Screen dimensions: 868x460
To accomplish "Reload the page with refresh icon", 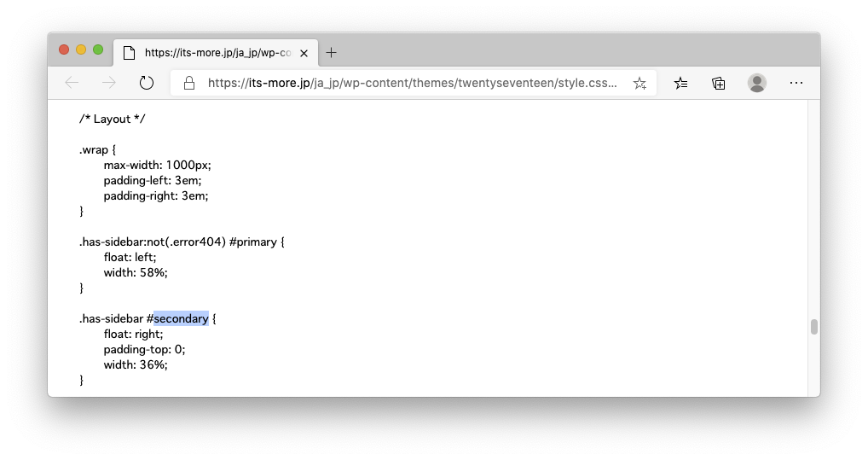I will (147, 83).
